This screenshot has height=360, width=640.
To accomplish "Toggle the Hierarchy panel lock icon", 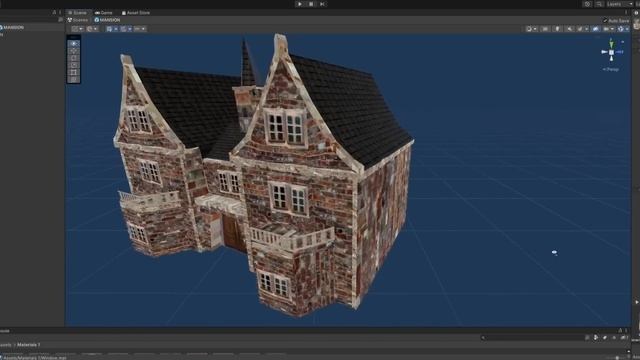I will 54,13.
